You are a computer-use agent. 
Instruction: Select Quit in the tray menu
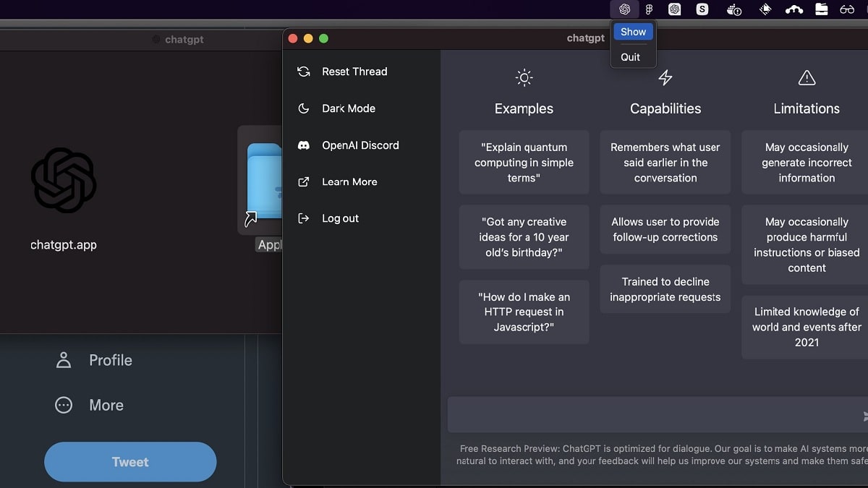[x=631, y=57]
